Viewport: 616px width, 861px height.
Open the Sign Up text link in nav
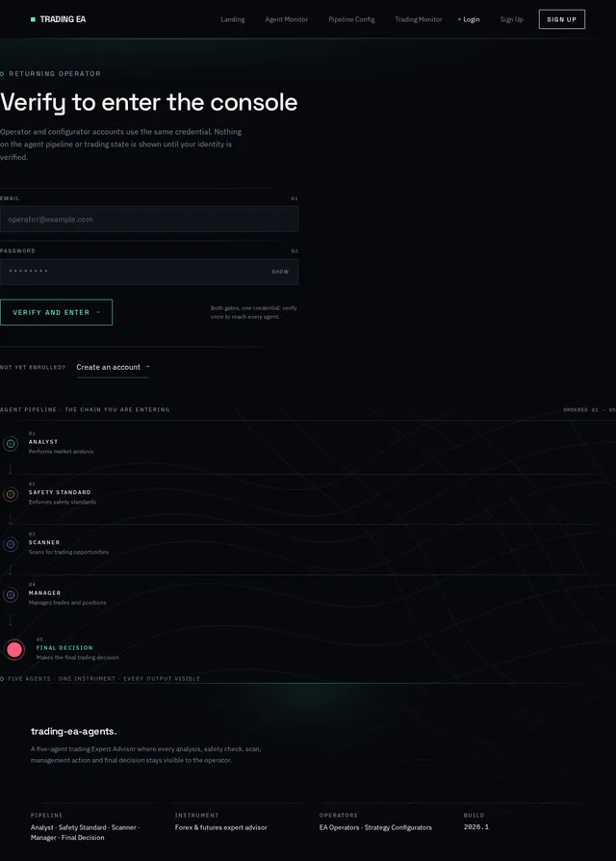(511, 19)
